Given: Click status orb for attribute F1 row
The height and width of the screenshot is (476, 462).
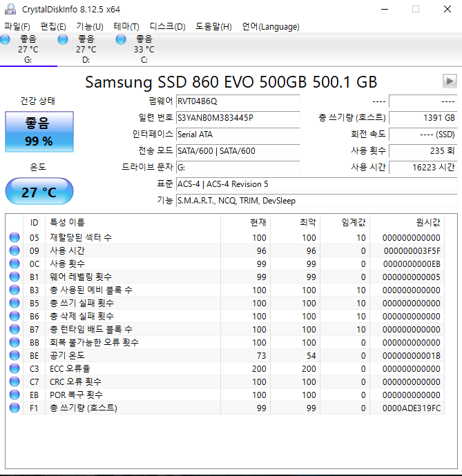Looking at the screenshot, I should [x=15, y=408].
